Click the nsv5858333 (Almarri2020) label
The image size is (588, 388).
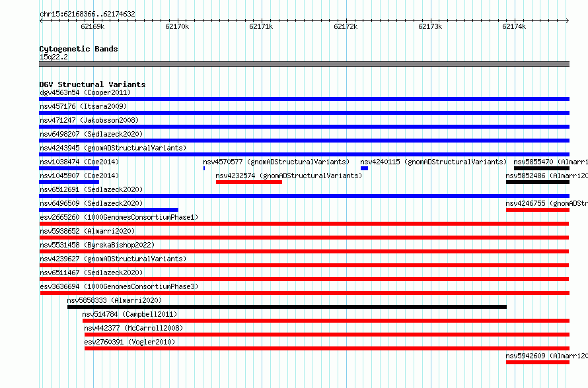point(114,300)
